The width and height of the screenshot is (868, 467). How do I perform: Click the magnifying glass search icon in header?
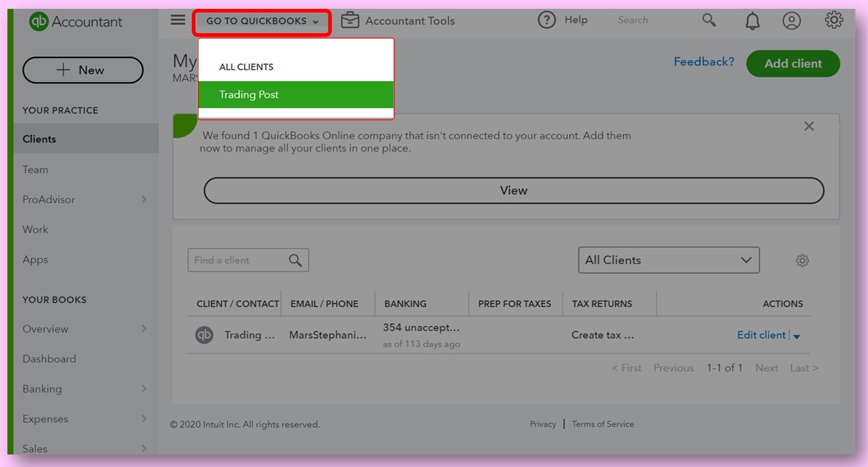(x=709, y=20)
